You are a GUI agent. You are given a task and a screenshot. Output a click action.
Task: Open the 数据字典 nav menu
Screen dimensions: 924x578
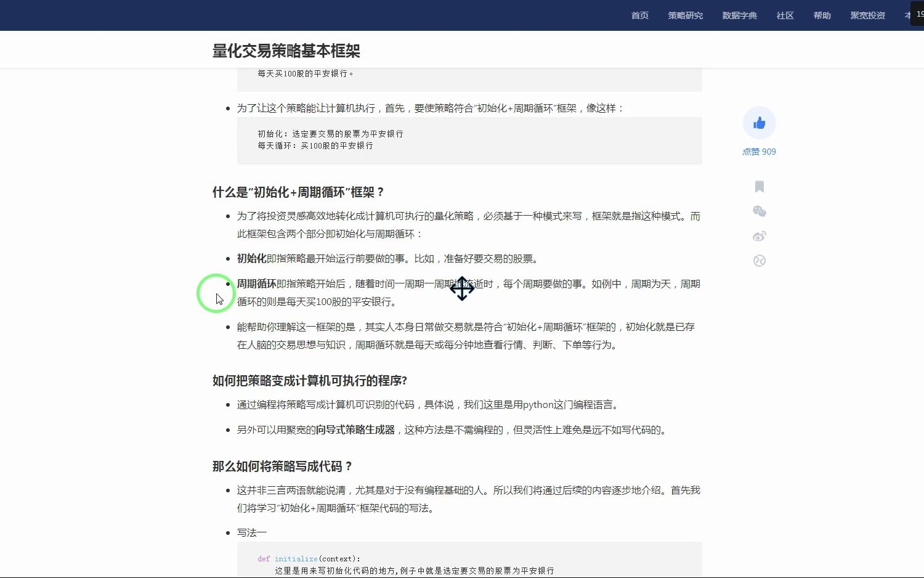(x=739, y=15)
